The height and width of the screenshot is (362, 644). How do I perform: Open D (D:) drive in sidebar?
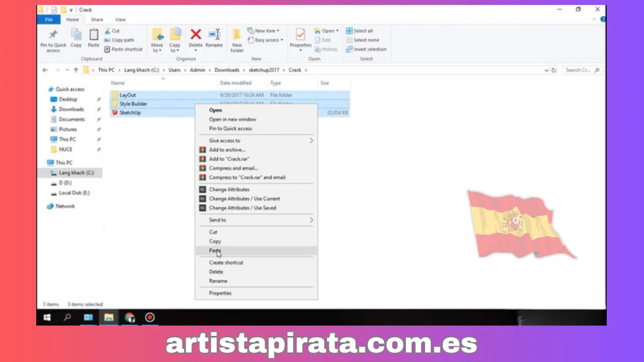(x=65, y=183)
